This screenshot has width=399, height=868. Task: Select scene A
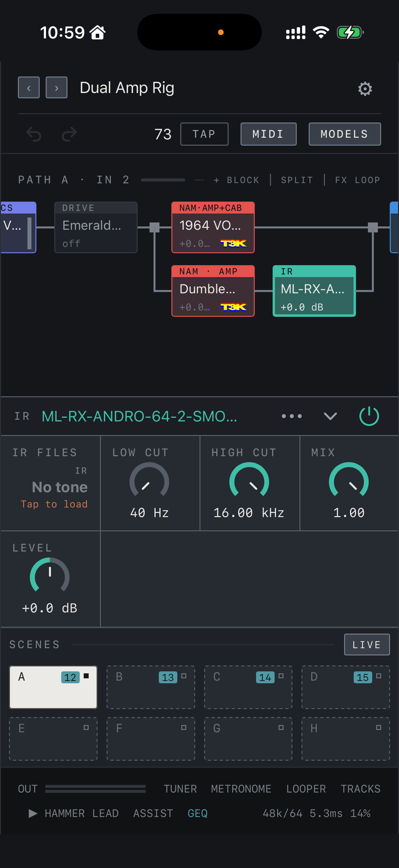click(x=53, y=687)
